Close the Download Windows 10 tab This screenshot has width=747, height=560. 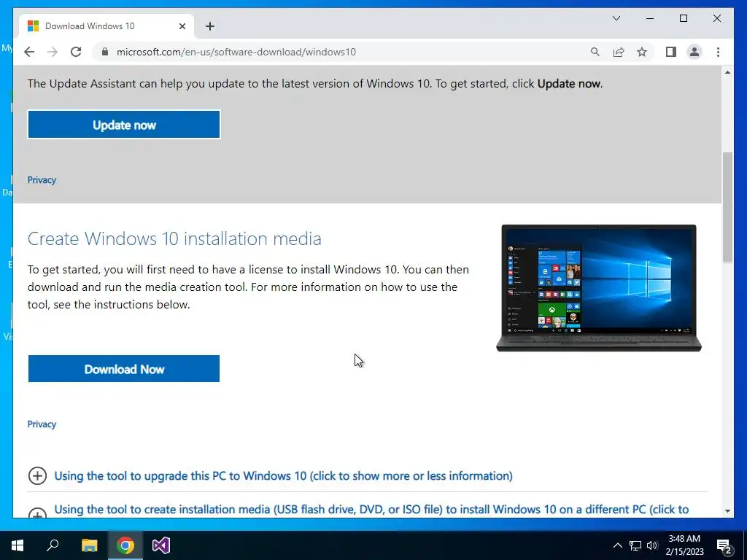[182, 26]
